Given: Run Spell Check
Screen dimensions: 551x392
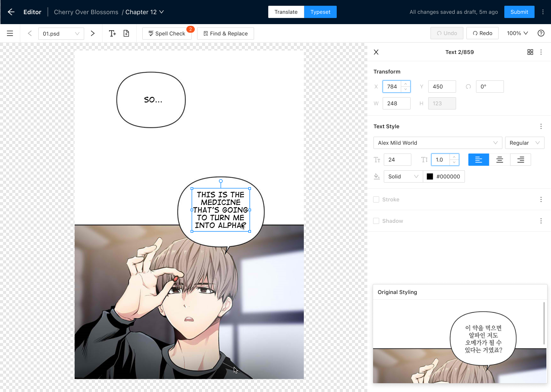Looking at the screenshot, I should pyautogui.click(x=167, y=33).
